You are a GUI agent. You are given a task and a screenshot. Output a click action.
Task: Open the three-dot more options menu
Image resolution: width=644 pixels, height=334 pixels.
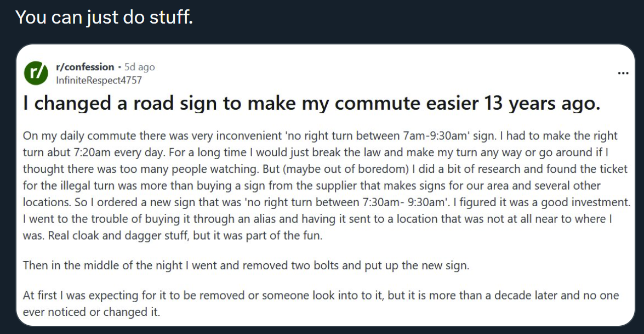(623, 73)
